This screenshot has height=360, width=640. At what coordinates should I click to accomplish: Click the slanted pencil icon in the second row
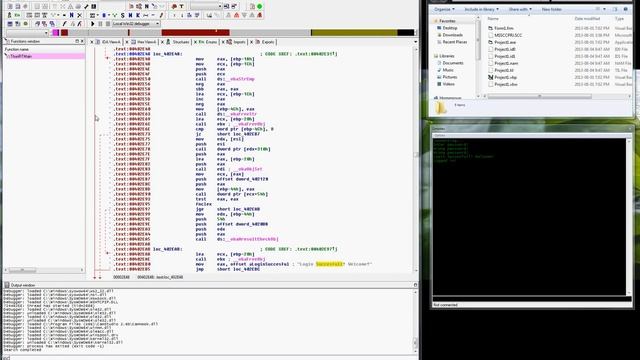click(161, 15)
